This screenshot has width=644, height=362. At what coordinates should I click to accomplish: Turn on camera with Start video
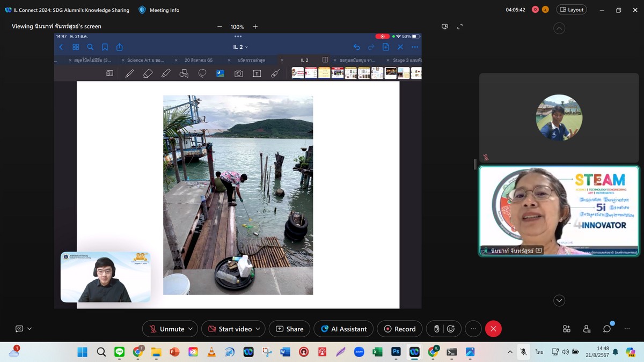230,329
